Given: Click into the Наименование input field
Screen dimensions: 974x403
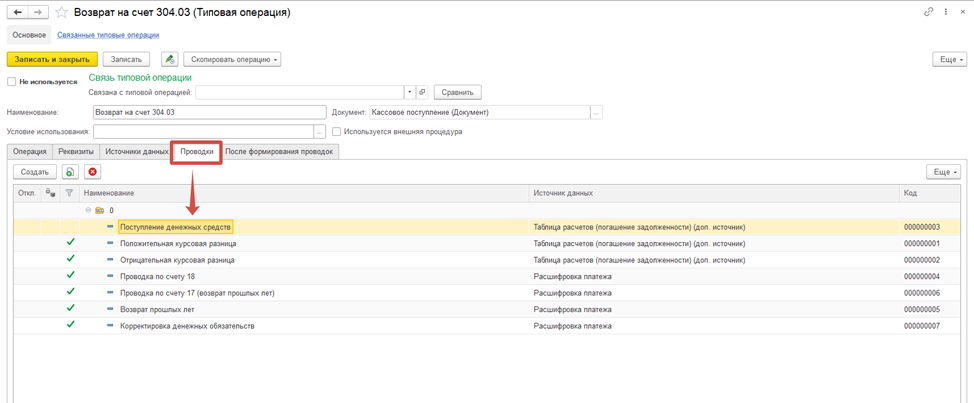Looking at the screenshot, I should point(209,112).
